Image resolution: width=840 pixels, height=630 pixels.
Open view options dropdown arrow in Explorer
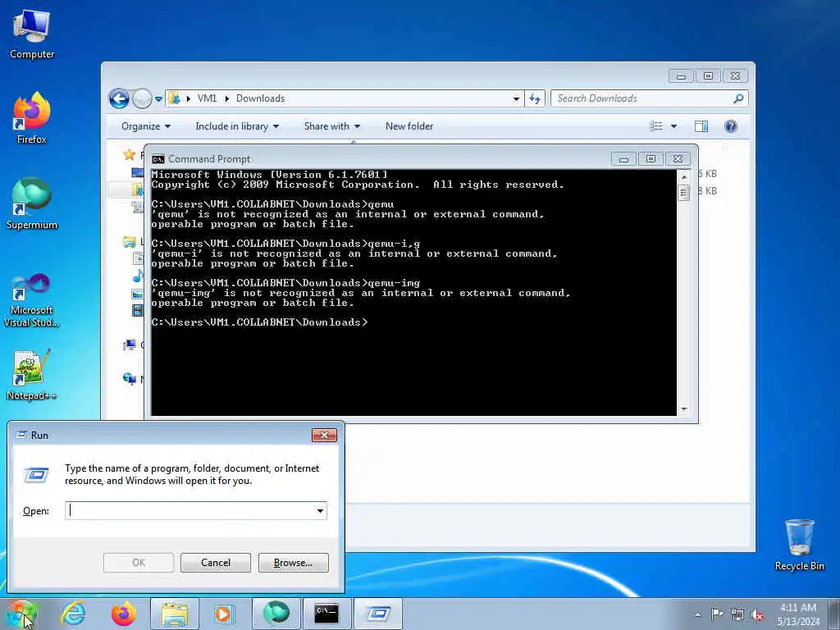coord(673,126)
